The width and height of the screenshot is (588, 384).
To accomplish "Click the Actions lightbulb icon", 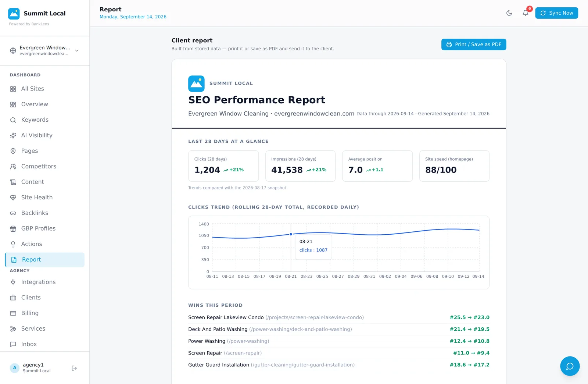I will pos(13,244).
